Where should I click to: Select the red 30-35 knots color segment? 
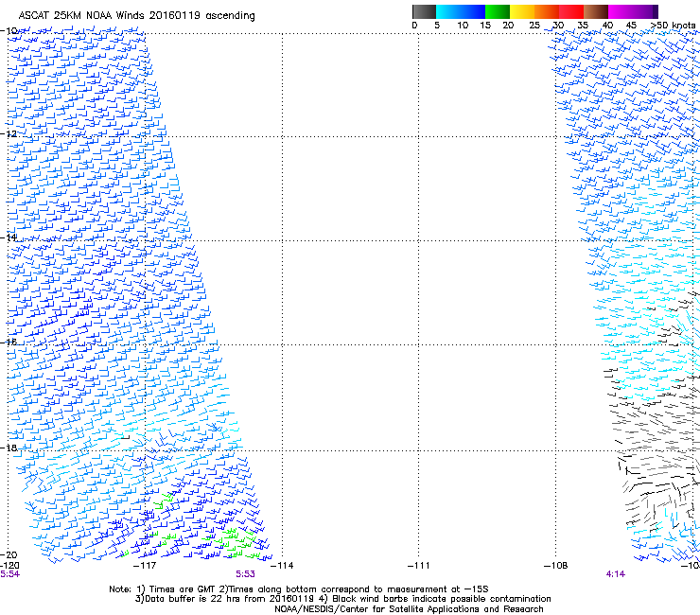tap(571, 11)
